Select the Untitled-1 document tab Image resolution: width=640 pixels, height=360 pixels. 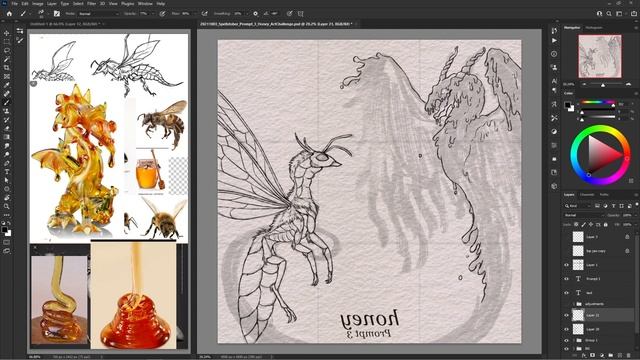click(x=64, y=24)
